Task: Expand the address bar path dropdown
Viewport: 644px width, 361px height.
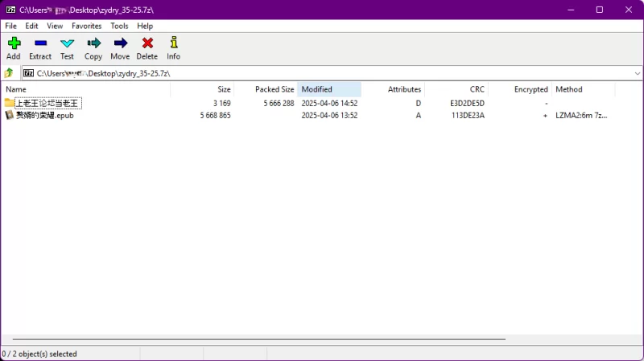Action: click(x=637, y=73)
